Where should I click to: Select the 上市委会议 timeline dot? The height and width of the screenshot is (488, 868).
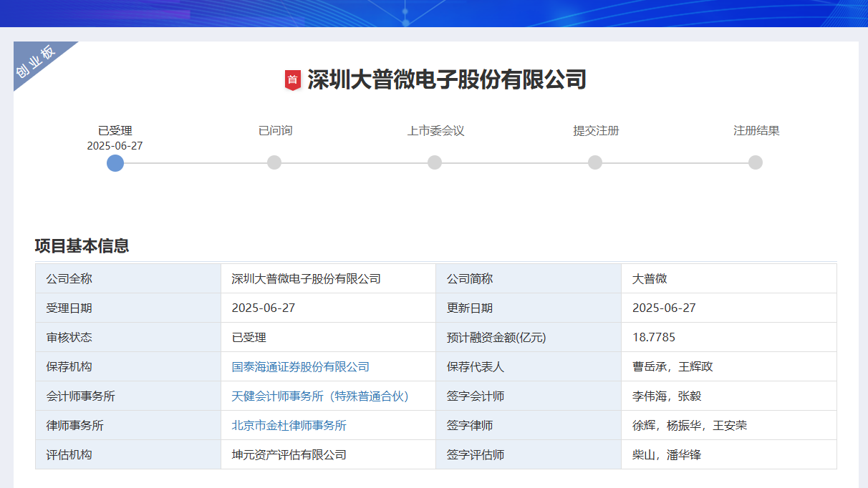(435, 162)
